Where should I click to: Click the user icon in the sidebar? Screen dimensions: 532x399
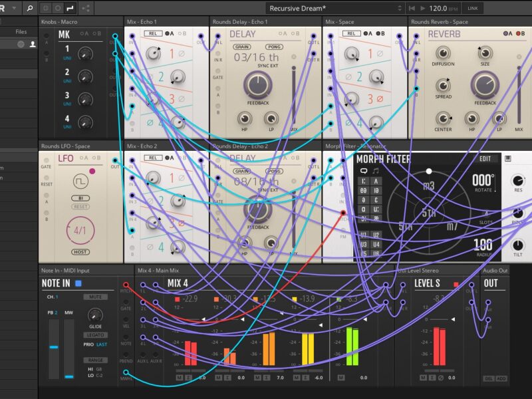pyautogui.click(x=32, y=44)
